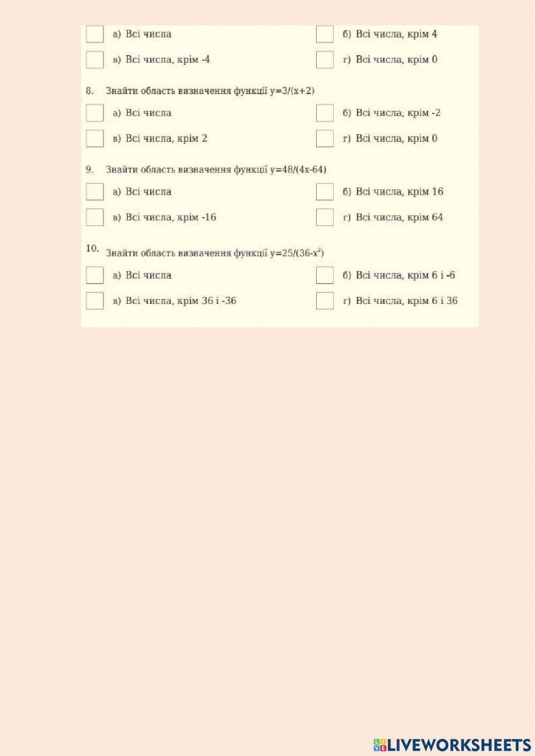Click the Liveworksheets logo icon

click(380, 745)
